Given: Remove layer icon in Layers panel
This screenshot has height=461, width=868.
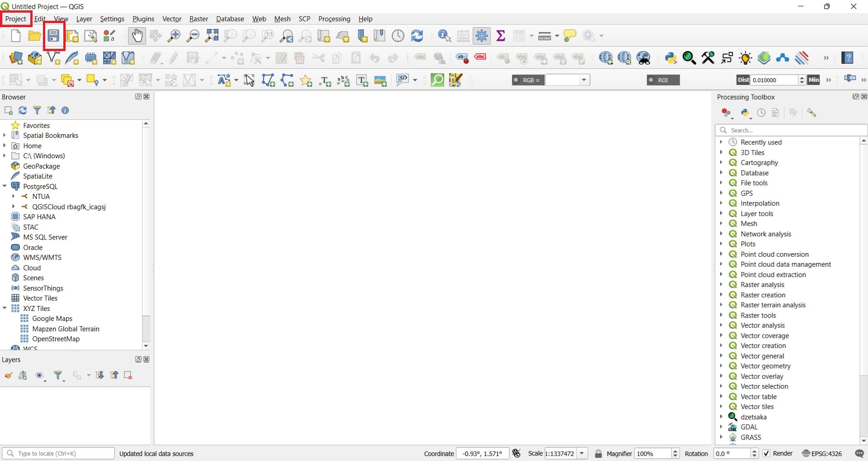Looking at the screenshot, I should click(x=128, y=375).
